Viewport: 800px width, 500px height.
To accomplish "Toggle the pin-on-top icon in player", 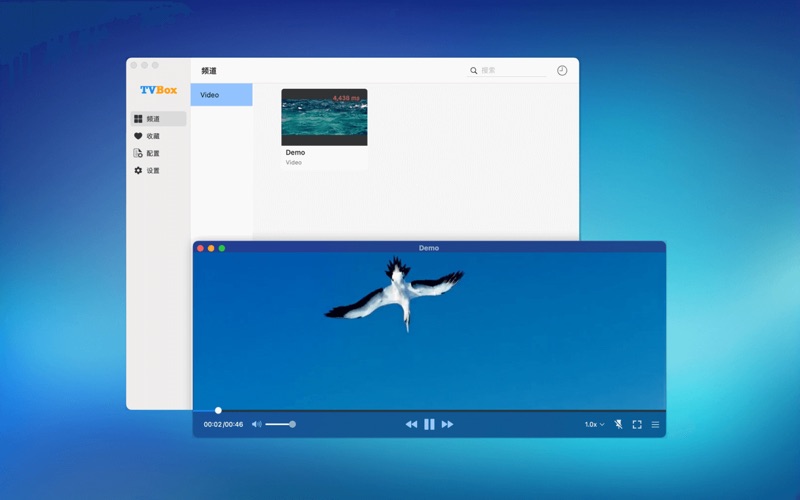I will click(618, 425).
